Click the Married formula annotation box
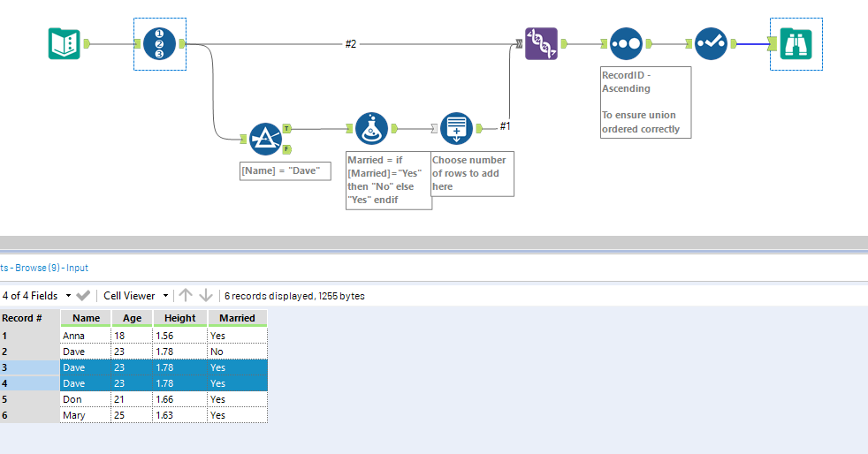Image resolution: width=868 pixels, height=454 pixels. click(389, 180)
